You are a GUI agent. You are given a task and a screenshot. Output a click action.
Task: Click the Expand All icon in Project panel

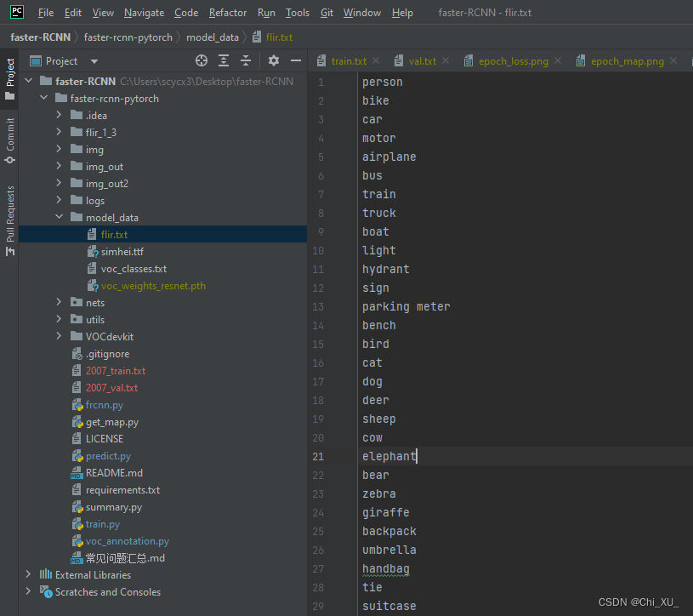[x=224, y=60]
